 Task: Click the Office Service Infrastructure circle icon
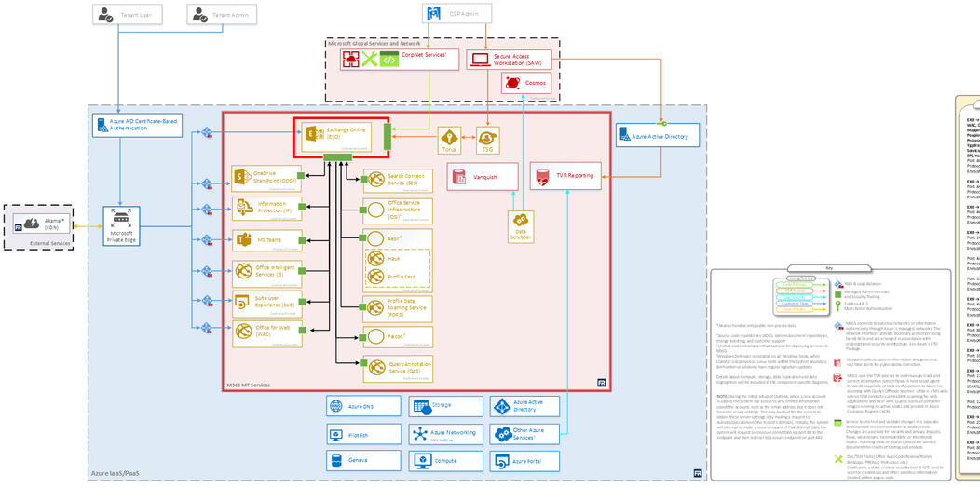click(x=375, y=210)
